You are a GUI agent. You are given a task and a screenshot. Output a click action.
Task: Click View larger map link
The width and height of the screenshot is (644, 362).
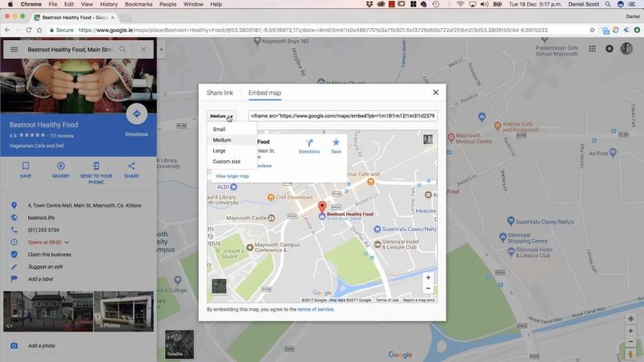232,176
